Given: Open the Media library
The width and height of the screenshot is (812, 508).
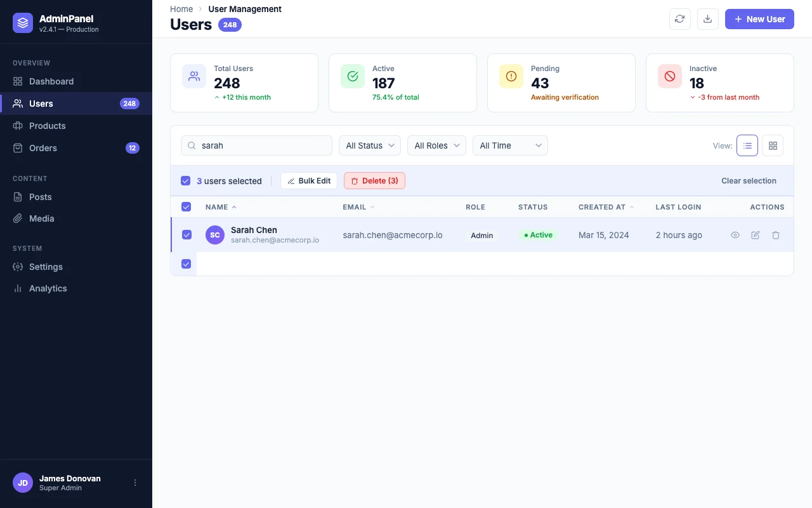Looking at the screenshot, I should (x=41, y=218).
